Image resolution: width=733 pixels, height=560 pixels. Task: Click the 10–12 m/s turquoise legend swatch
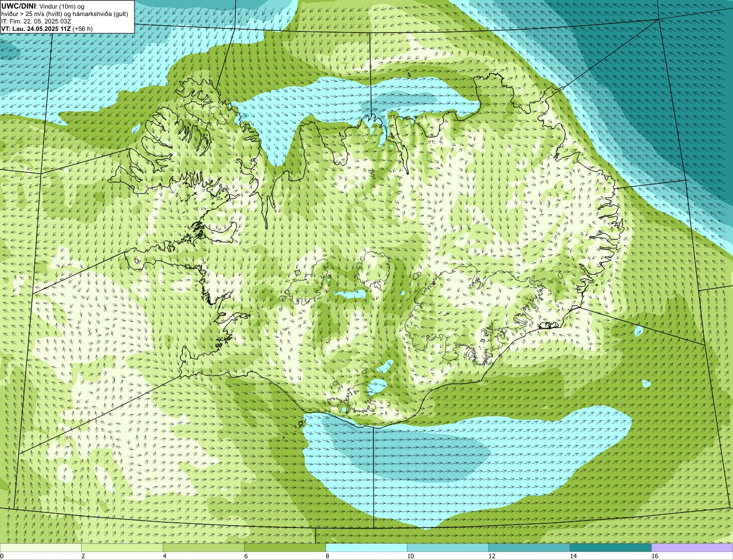448,547
